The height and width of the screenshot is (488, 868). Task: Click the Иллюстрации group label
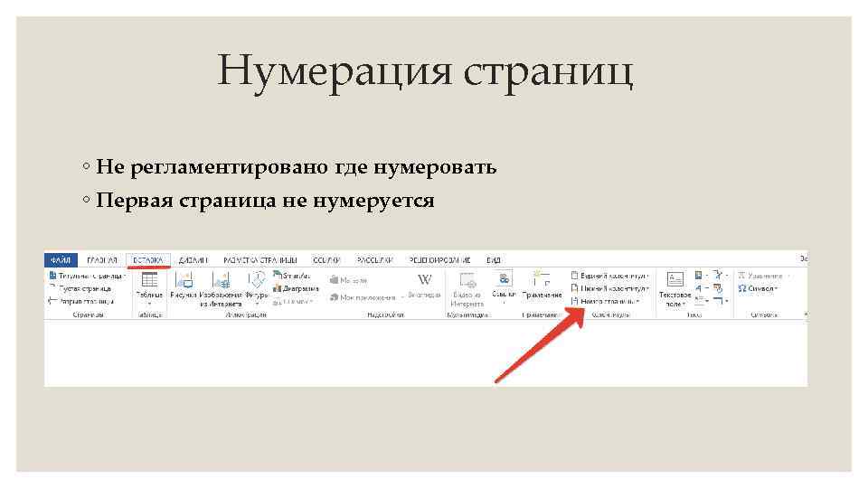pos(246,314)
